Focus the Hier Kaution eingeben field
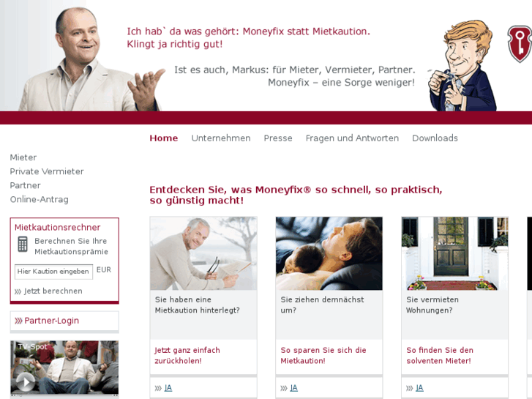This screenshot has height=399, width=532. (x=53, y=272)
